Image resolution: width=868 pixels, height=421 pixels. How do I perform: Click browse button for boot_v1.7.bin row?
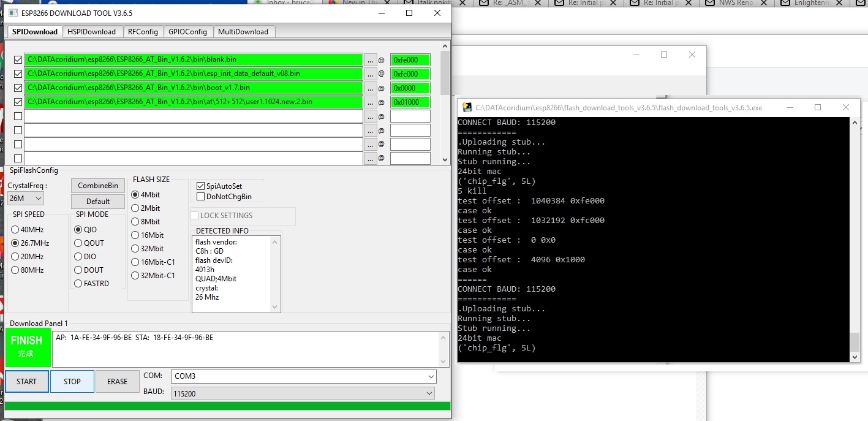click(370, 88)
